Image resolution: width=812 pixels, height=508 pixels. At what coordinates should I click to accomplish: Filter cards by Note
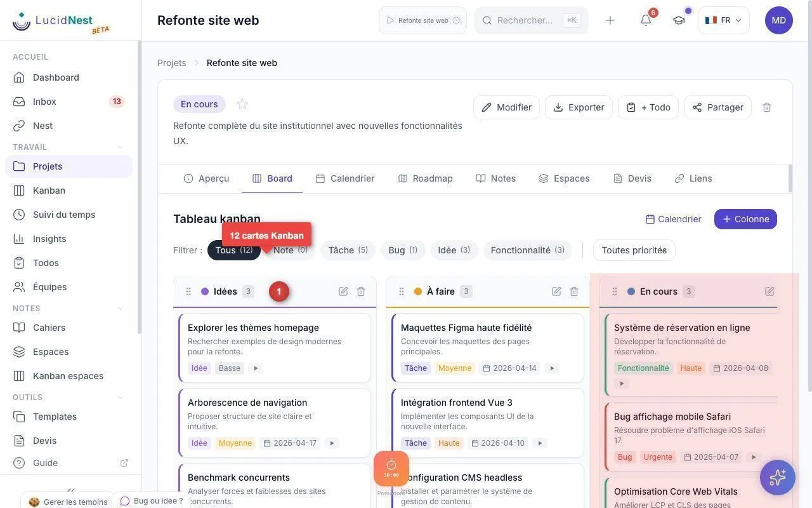(291, 250)
